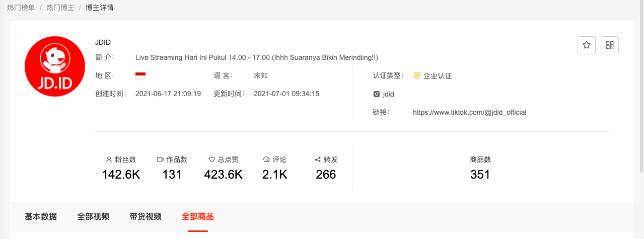Click the total likes heart icon
Screen dimensions: 644x239
point(211,160)
